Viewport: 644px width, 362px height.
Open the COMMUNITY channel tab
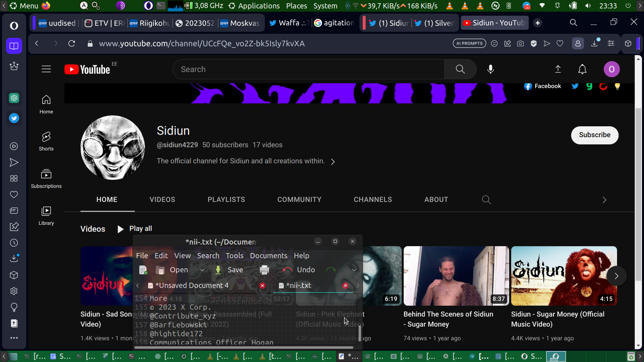[299, 200]
